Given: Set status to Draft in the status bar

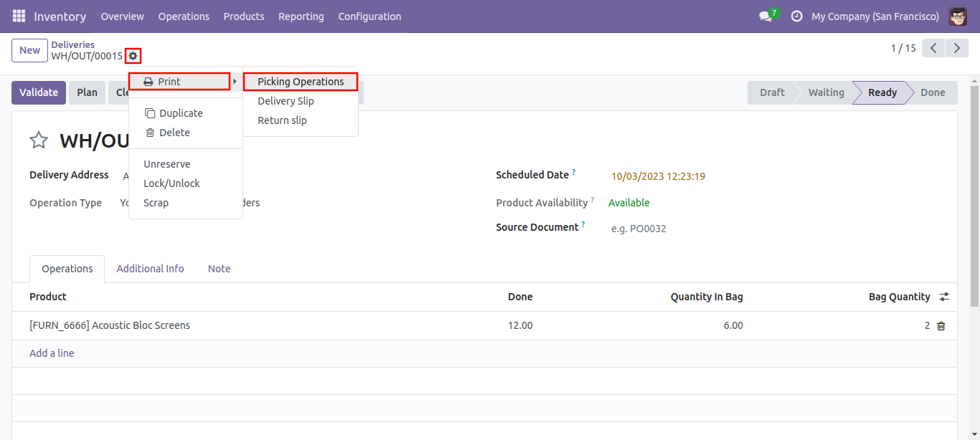Looking at the screenshot, I should point(772,92).
